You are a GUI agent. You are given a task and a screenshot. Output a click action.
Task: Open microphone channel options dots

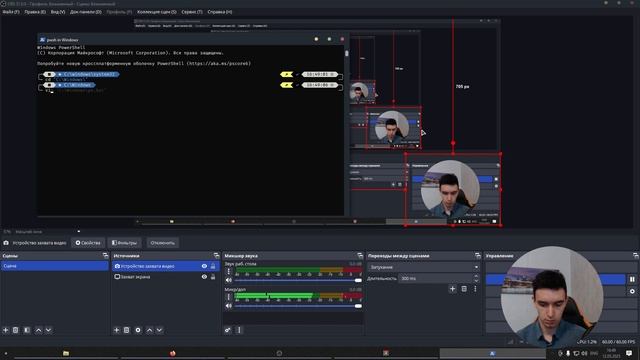click(x=229, y=297)
